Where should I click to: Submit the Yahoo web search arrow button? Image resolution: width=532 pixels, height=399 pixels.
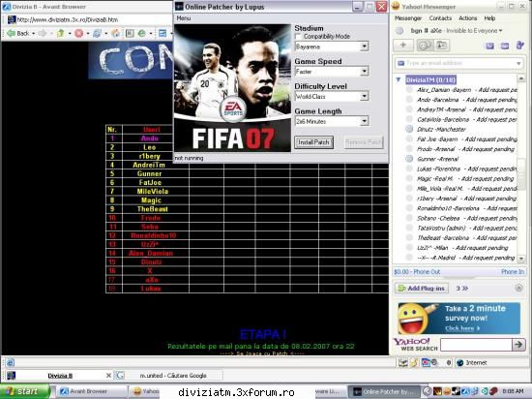tap(518, 345)
